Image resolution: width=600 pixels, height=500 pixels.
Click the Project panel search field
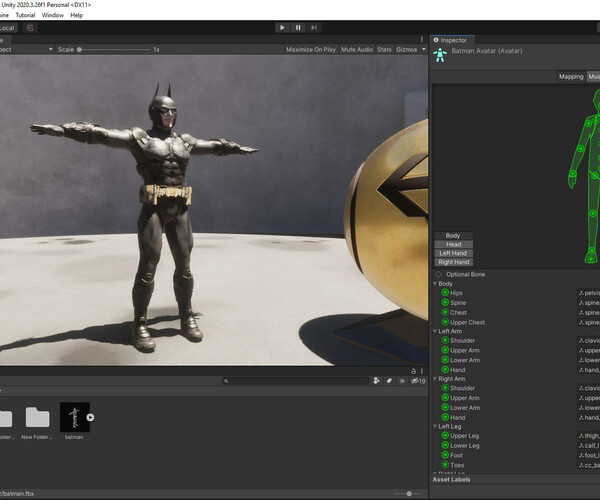pos(295,381)
